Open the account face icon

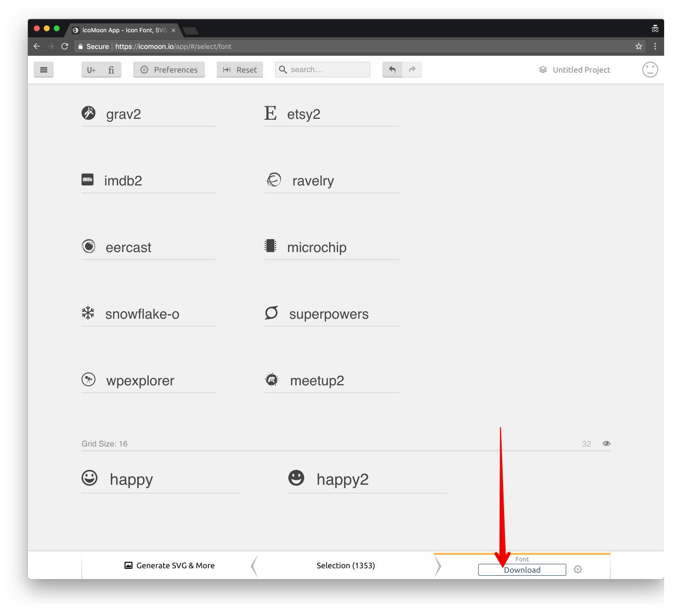(x=650, y=70)
